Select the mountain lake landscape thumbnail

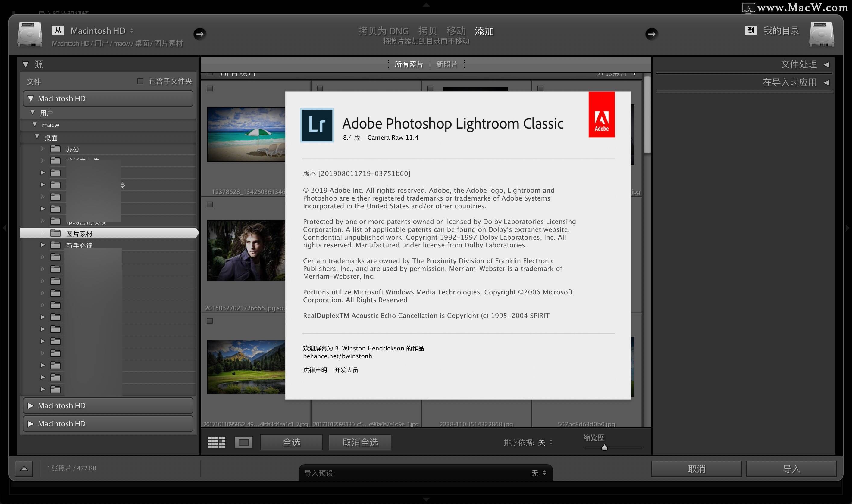(246, 367)
